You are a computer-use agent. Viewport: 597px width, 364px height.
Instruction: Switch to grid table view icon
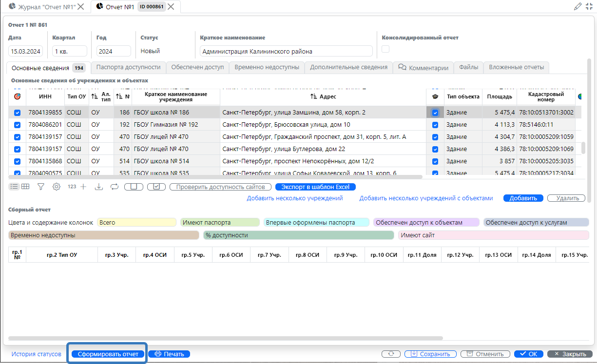[25, 187]
